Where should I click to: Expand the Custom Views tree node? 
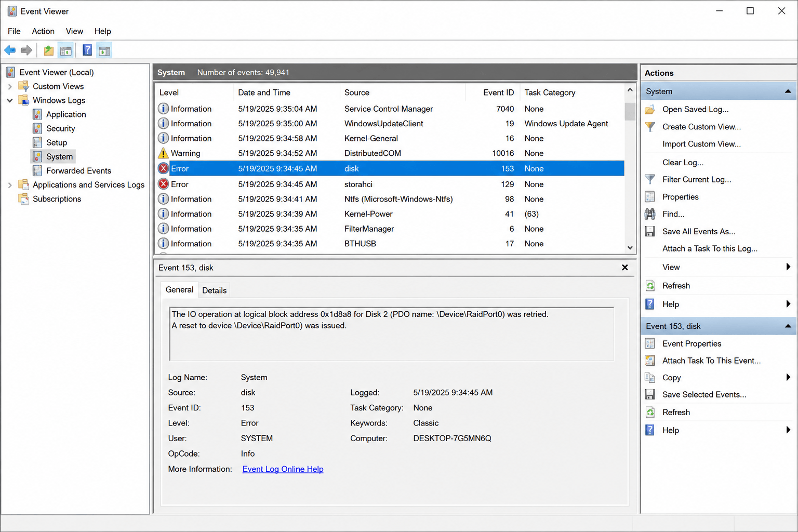click(x=10, y=87)
